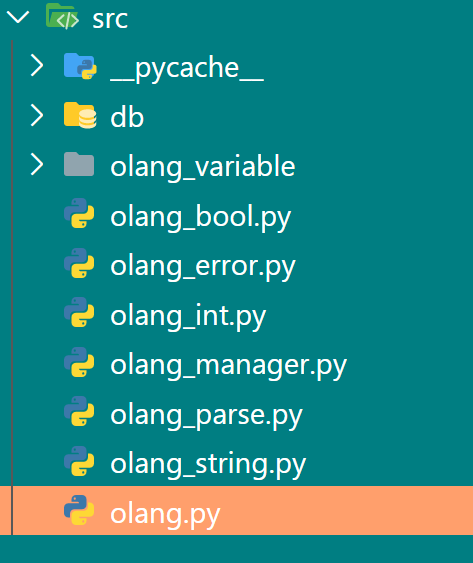
Task: Click the gray olang_variable folder icon
Action: pos(79,164)
